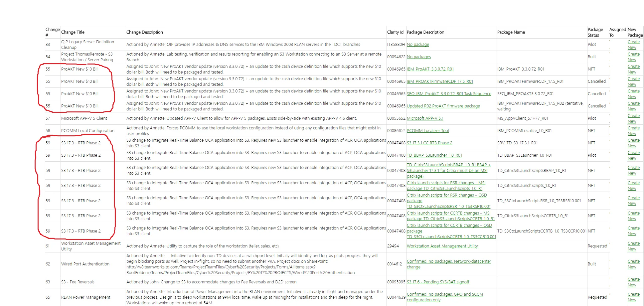
Task: Click Clarity Id cell "00095995"
Action: click(x=396, y=282)
